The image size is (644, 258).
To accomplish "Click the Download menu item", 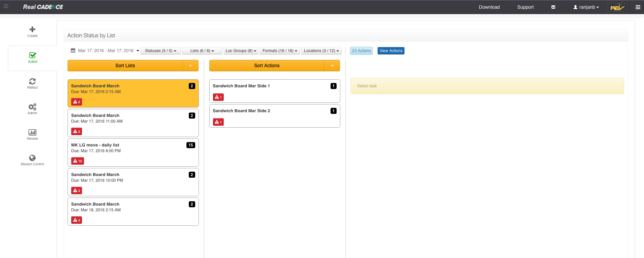I will click(x=489, y=7).
